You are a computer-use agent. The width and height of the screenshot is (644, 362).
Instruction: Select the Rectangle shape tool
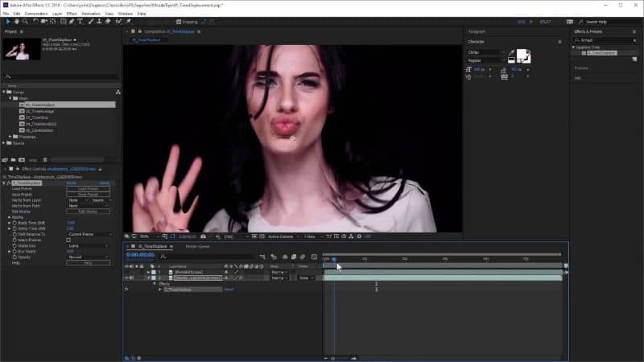coord(63,22)
